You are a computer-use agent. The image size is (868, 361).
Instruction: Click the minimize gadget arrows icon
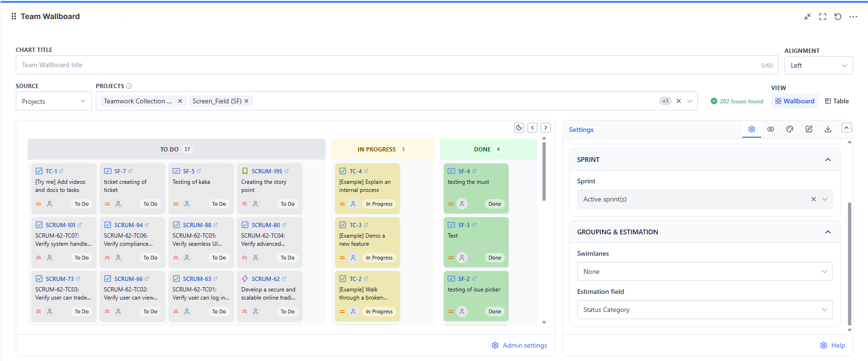(807, 17)
